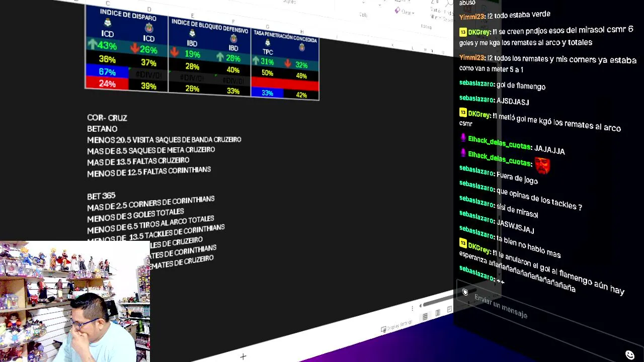Click the 'BETANO' label
Screen dimensions: 644x362
click(102, 129)
